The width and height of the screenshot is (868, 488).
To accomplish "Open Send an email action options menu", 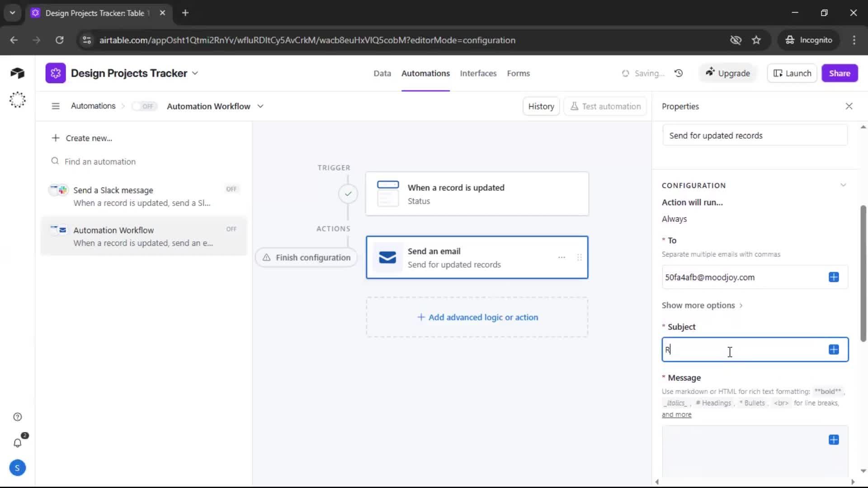I will pyautogui.click(x=561, y=258).
